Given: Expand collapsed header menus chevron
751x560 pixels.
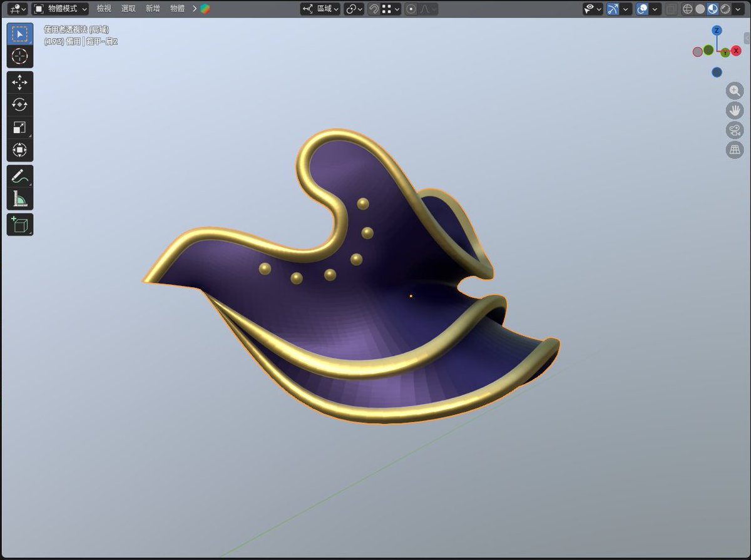Looking at the screenshot, I should (195, 9).
